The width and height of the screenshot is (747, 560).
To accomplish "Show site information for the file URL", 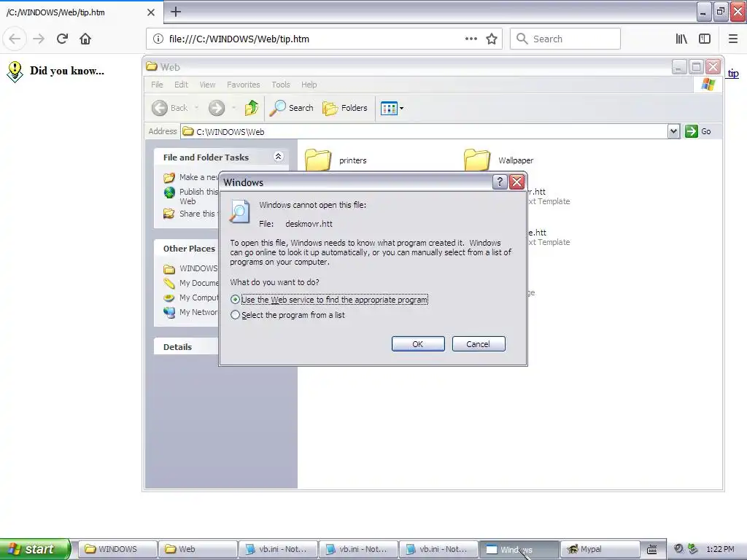I will coord(158,39).
